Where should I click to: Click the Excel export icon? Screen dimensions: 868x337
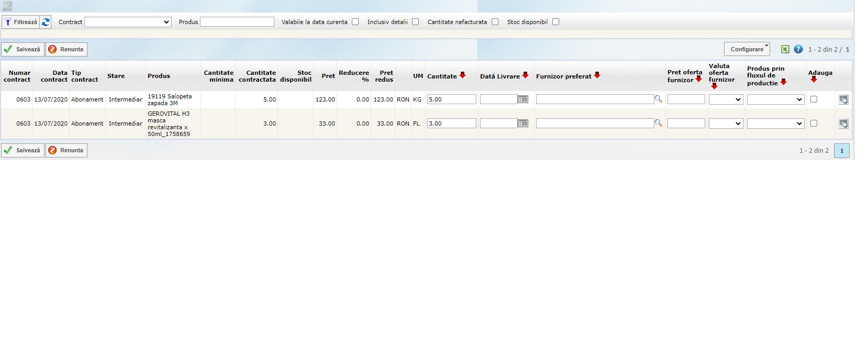point(785,49)
